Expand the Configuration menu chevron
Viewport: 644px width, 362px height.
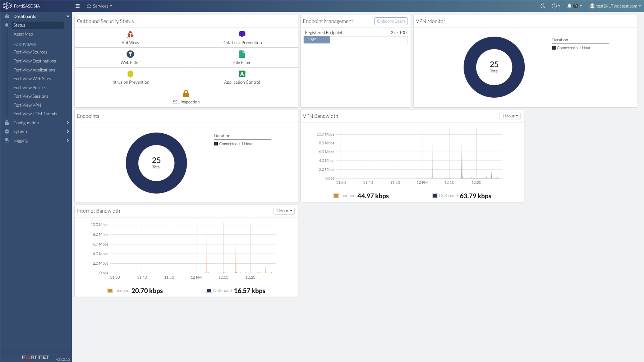tap(68, 123)
